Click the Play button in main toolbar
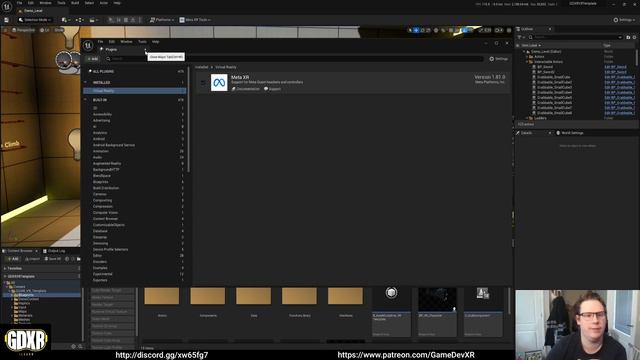 pos(111,20)
